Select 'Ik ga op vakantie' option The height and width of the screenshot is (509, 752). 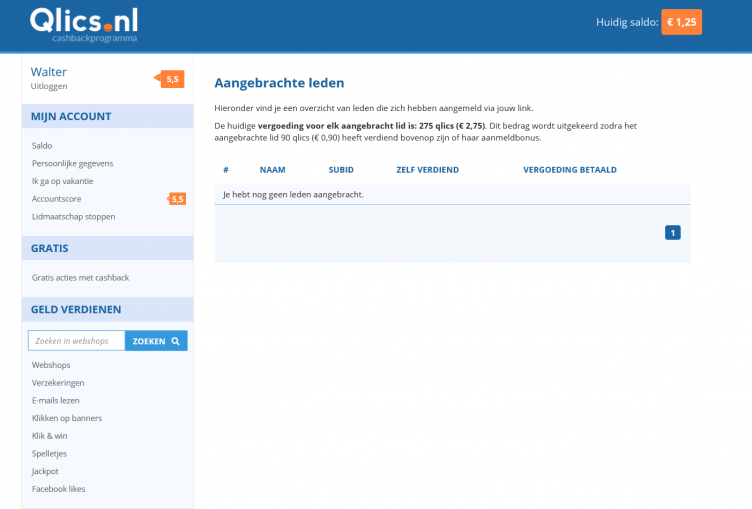(x=62, y=181)
